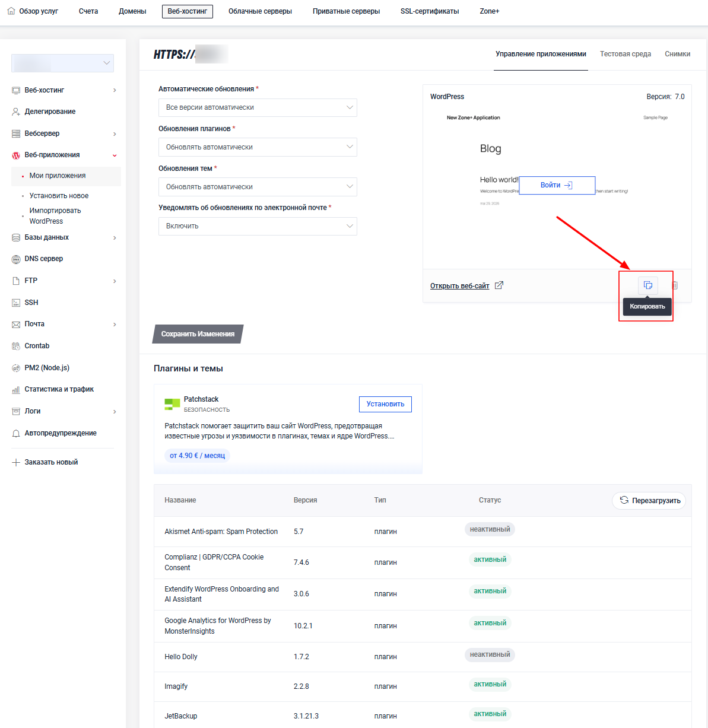Click the Логи icon in sidebar

coord(16,411)
